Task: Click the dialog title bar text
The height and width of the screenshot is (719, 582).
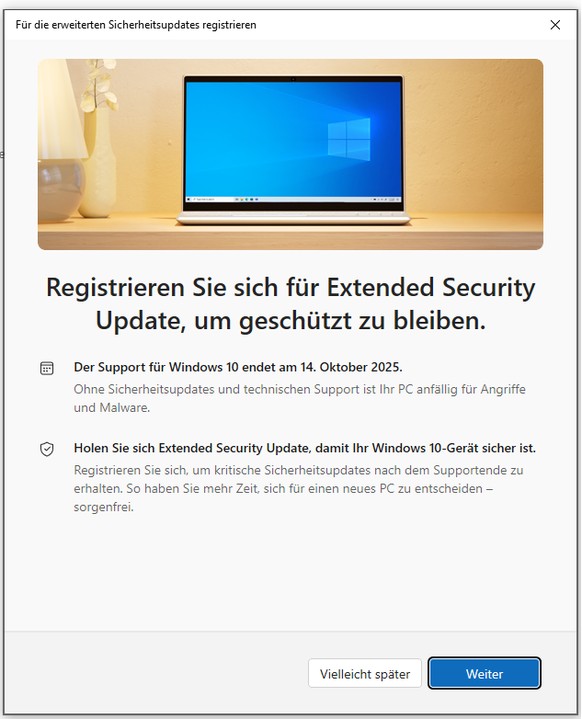Action: click(136, 25)
